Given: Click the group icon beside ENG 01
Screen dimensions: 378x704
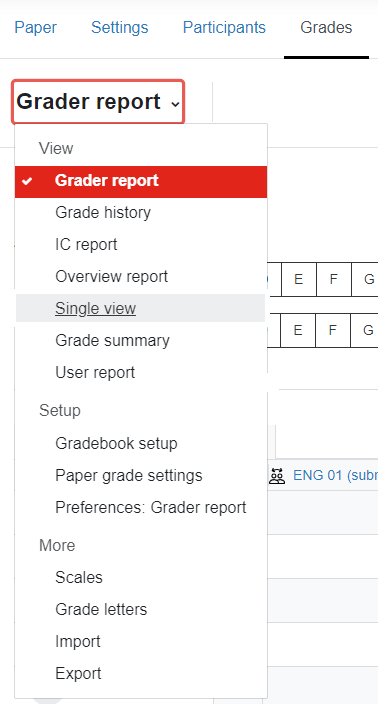Looking at the screenshot, I should coord(277,475).
